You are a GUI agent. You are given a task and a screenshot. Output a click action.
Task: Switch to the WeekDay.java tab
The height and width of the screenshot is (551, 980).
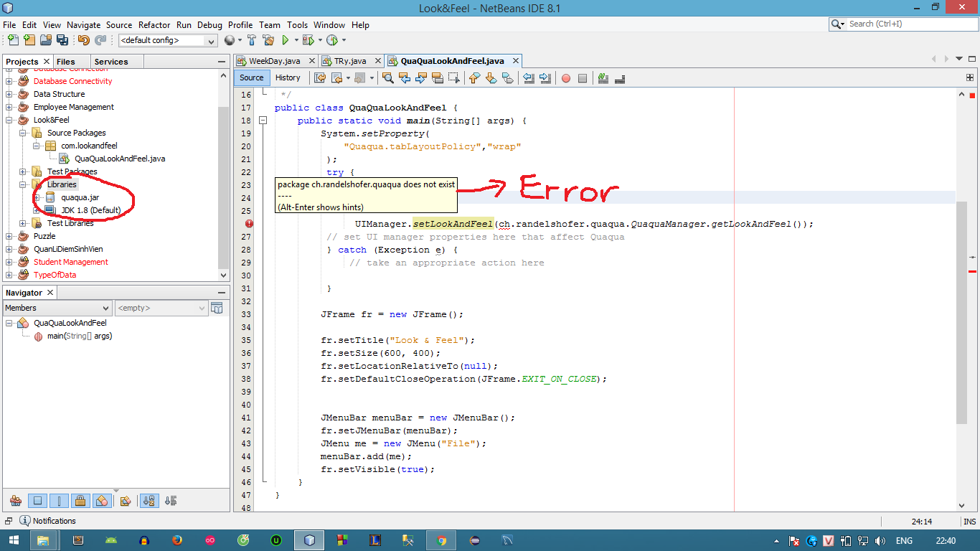[x=273, y=61]
